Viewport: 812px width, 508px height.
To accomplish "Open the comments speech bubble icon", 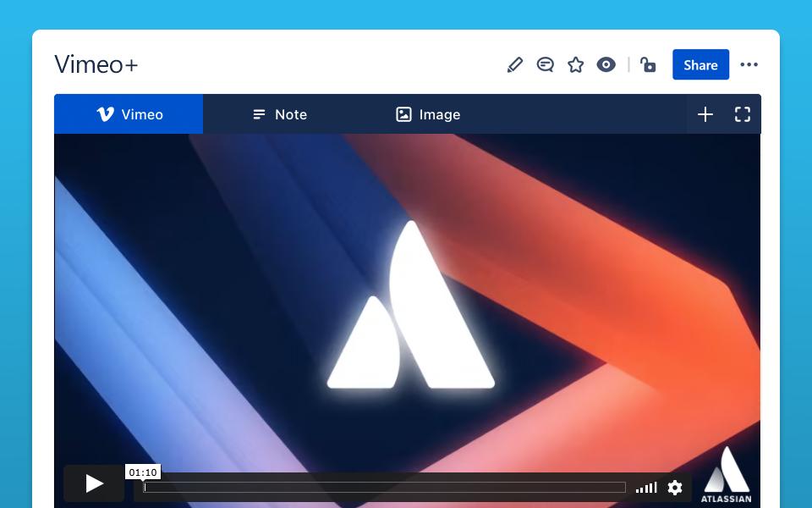I will (545, 65).
